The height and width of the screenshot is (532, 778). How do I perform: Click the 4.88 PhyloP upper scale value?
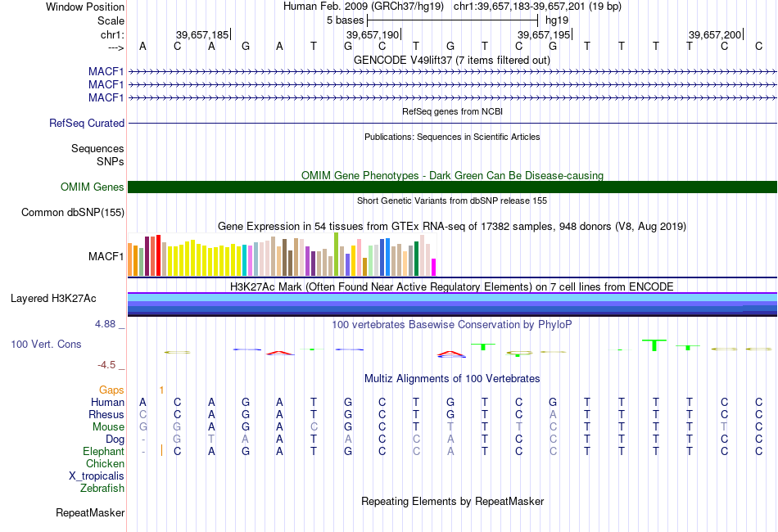pyautogui.click(x=105, y=324)
